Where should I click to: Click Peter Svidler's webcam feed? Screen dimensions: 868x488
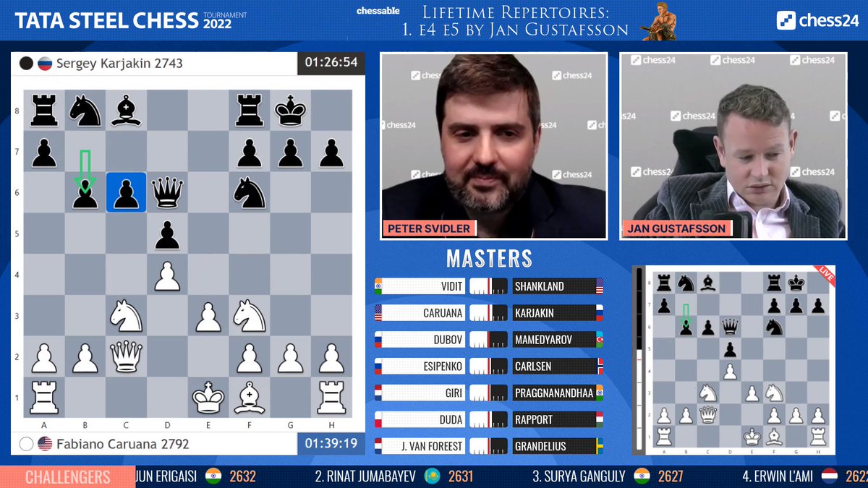(x=494, y=145)
